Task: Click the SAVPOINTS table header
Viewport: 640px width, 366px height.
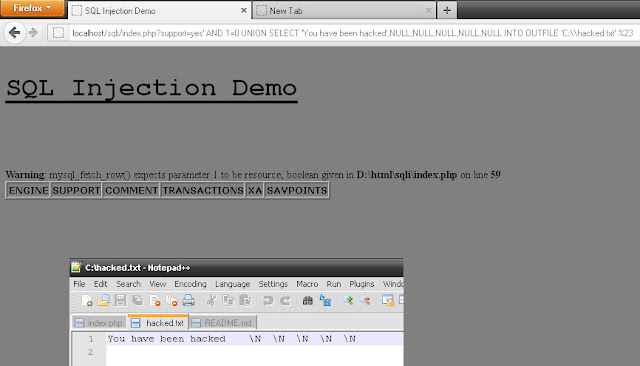Action: click(x=297, y=191)
